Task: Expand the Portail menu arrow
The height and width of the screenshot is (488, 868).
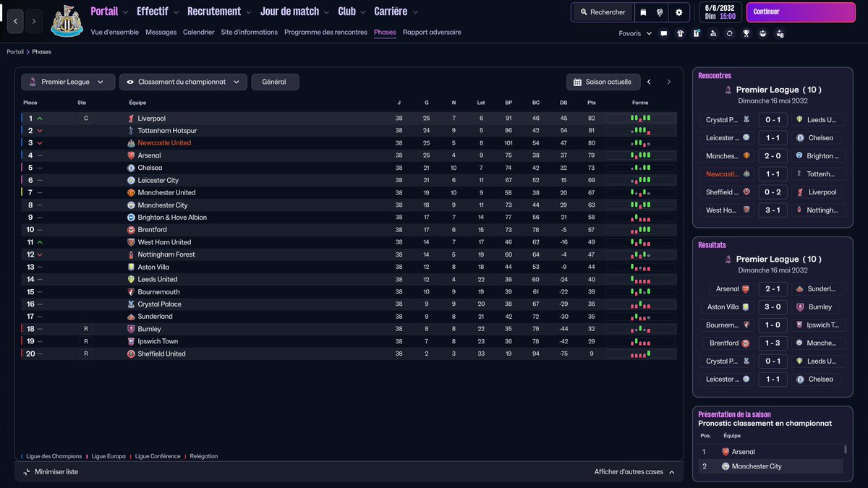Action: (x=126, y=12)
